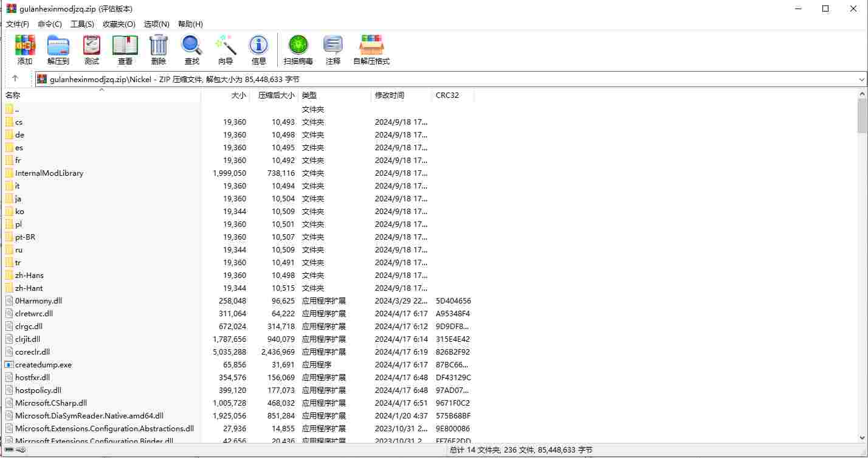Open the Favorites (收藏夹) menu
This screenshot has width=868, height=458.
[119, 24]
